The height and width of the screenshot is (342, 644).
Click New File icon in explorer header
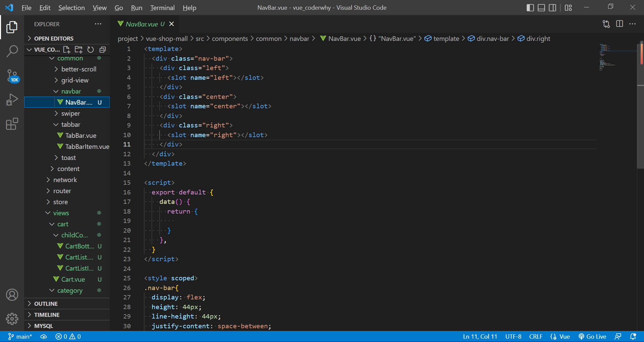(66, 50)
